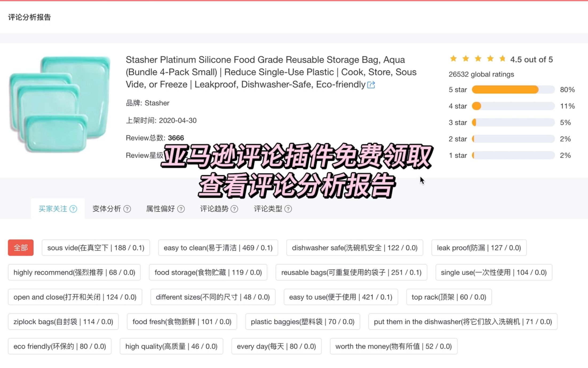Filter by open and close tag
The height and width of the screenshot is (368, 588).
point(75,297)
